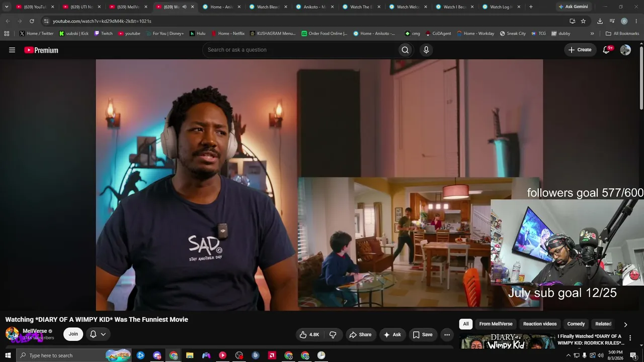Start voice search with the microphone
Image resolution: width=644 pixels, height=362 pixels.
[426, 50]
